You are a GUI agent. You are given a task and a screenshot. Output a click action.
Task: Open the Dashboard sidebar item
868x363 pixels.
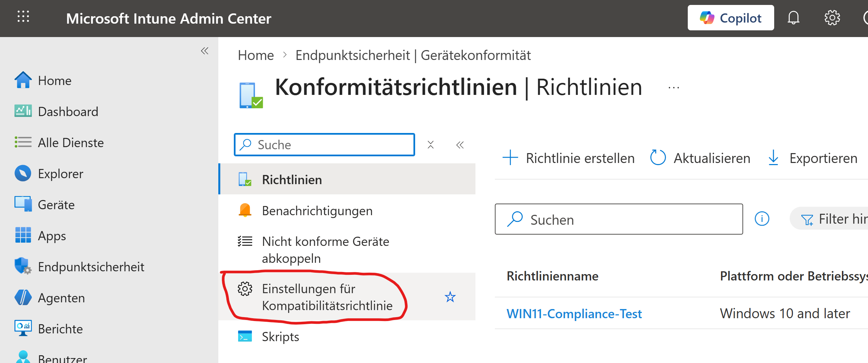point(68,111)
